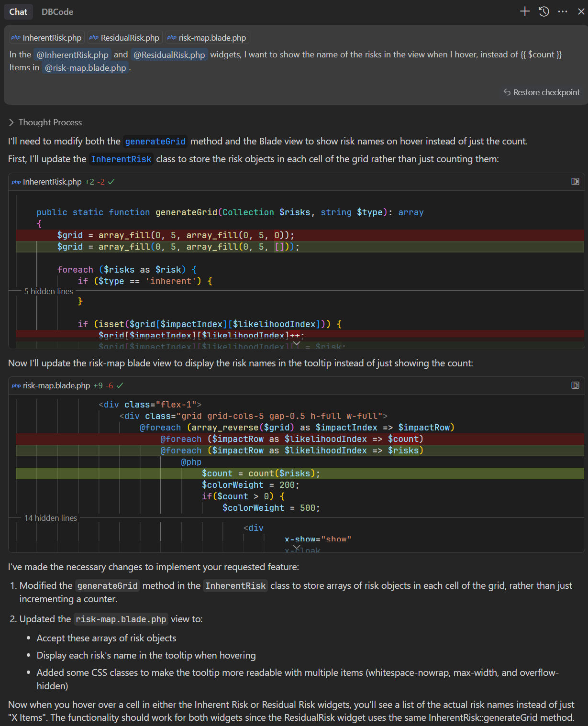The height and width of the screenshot is (726, 588).
Task: Open the more options ellipsis menu
Action: pyautogui.click(x=563, y=11)
